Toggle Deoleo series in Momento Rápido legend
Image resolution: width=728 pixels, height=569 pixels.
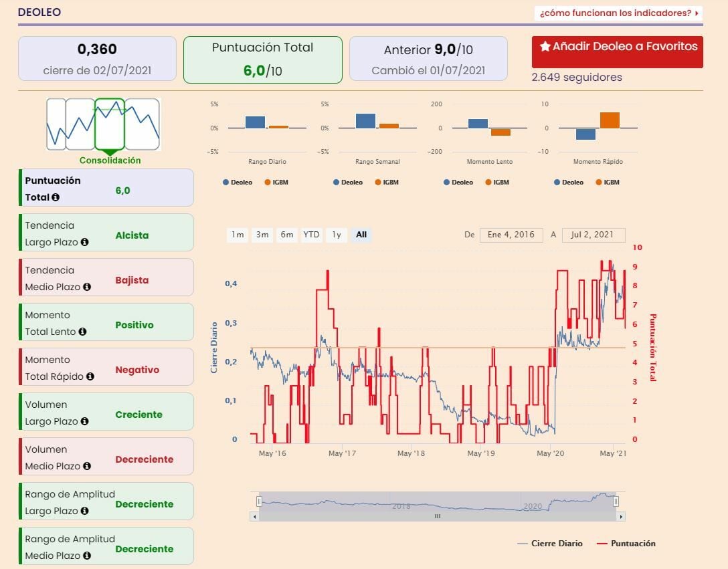569,183
